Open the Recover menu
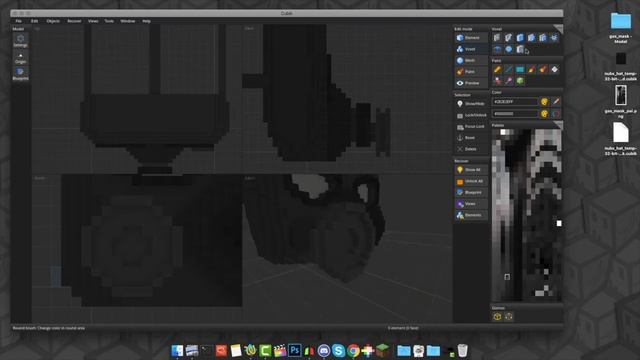640x360 pixels. [74, 21]
